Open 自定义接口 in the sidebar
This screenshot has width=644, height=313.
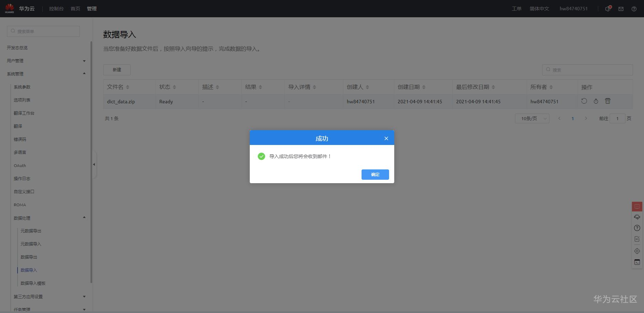click(24, 192)
